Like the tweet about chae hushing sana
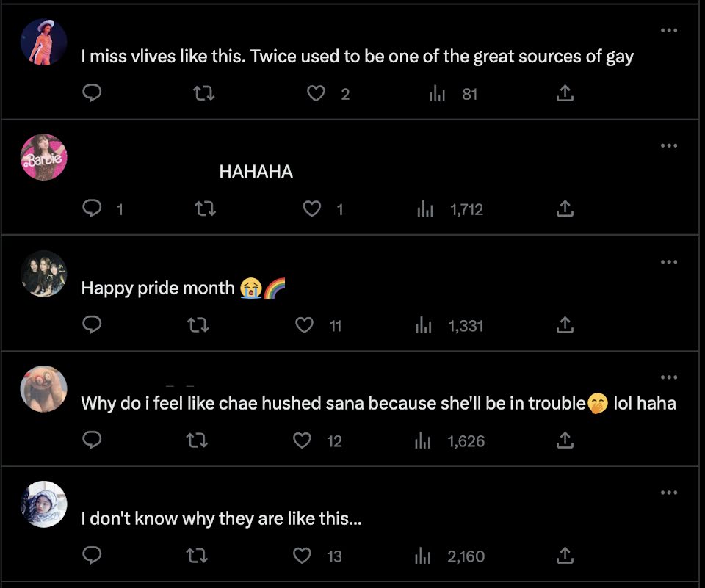Screen dimensions: 705x588 [x=302, y=440]
